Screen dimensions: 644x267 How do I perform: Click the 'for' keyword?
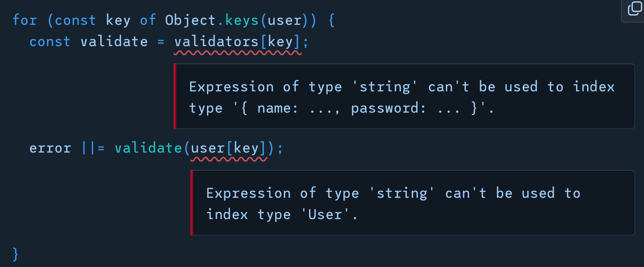24,20
